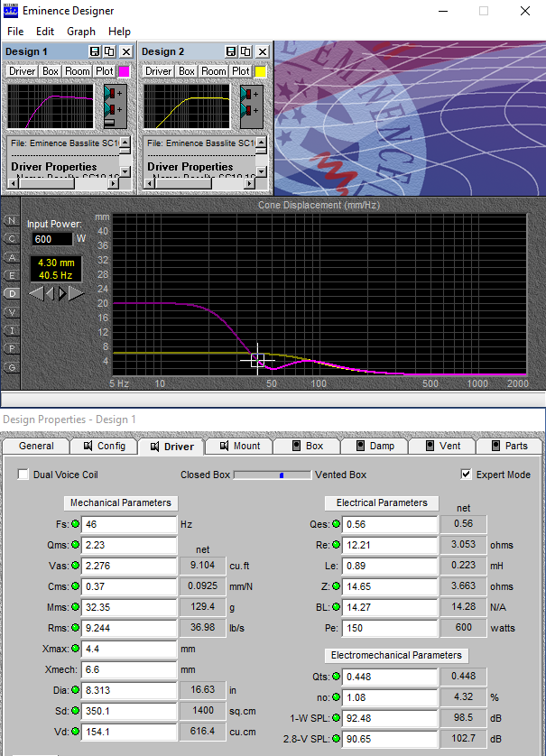Switch to the Config tab
546x756 pixels.
click(x=104, y=446)
